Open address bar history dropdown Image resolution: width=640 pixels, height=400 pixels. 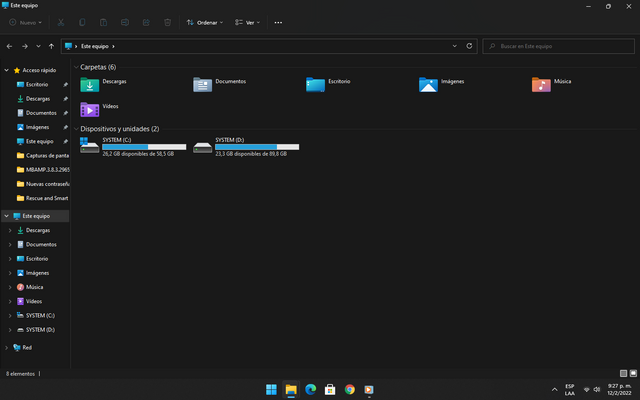click(x=455, y=46)
